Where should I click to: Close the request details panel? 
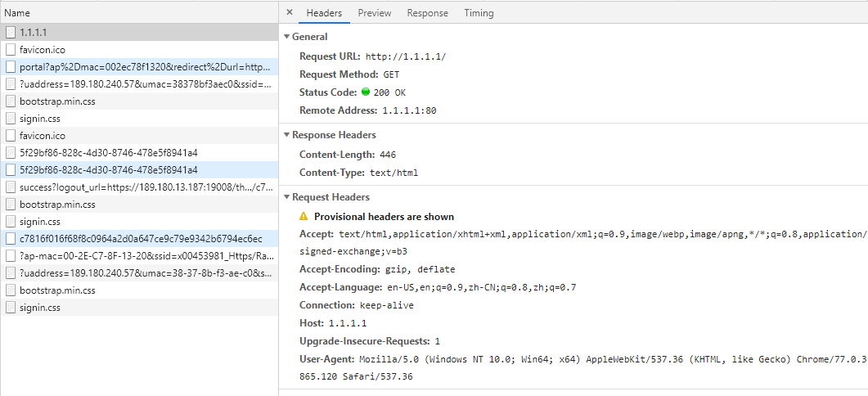pyautogui.click(x=290, y=13)
